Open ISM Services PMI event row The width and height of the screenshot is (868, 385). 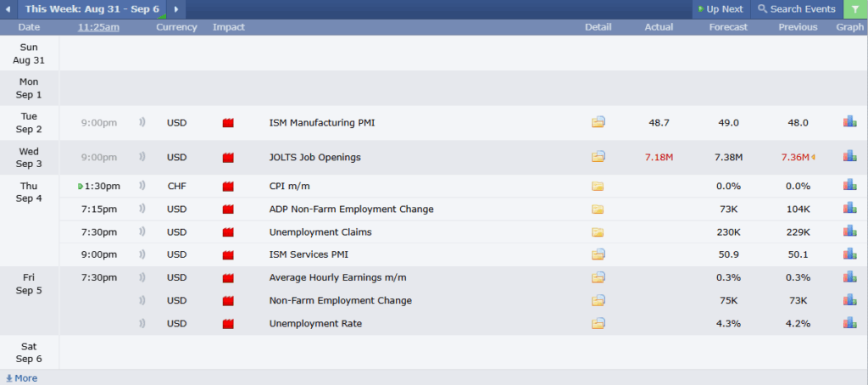[308, 254]
